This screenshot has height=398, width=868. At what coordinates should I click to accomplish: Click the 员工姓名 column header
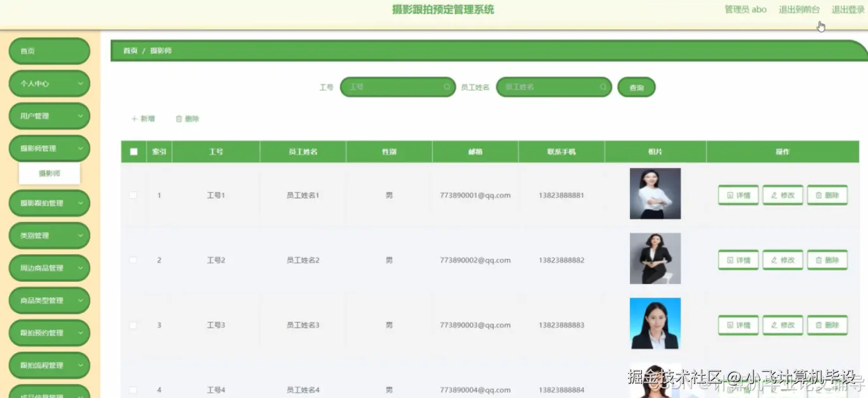(x=303, y=152)
